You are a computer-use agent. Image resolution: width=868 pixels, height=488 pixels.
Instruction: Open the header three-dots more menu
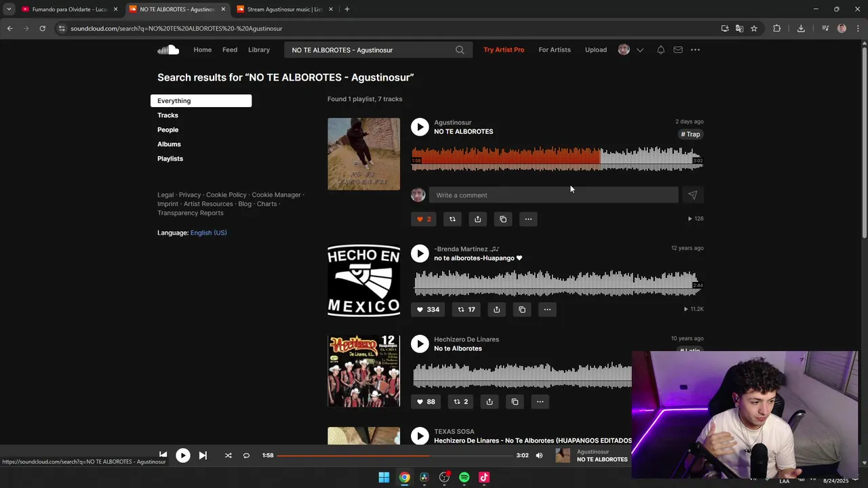click(695, 49)
